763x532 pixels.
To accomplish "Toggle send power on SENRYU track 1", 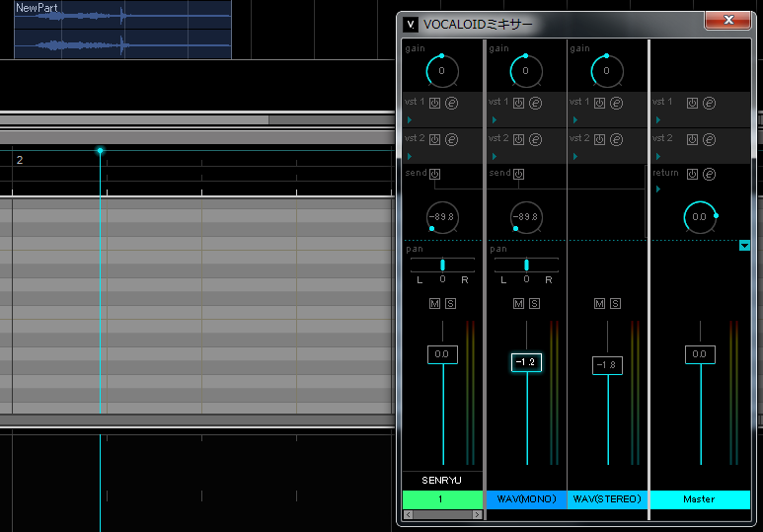I will coord(434,174).
